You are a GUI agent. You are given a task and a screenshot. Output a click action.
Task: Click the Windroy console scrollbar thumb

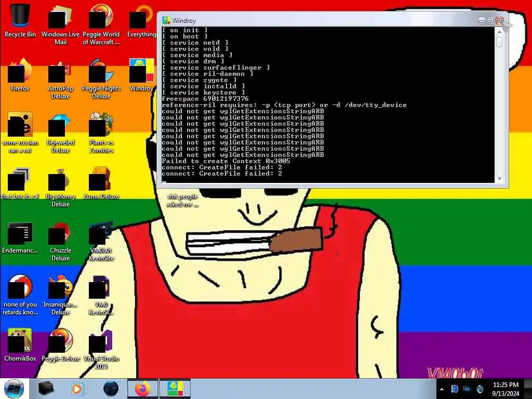[x=499, y=42]
